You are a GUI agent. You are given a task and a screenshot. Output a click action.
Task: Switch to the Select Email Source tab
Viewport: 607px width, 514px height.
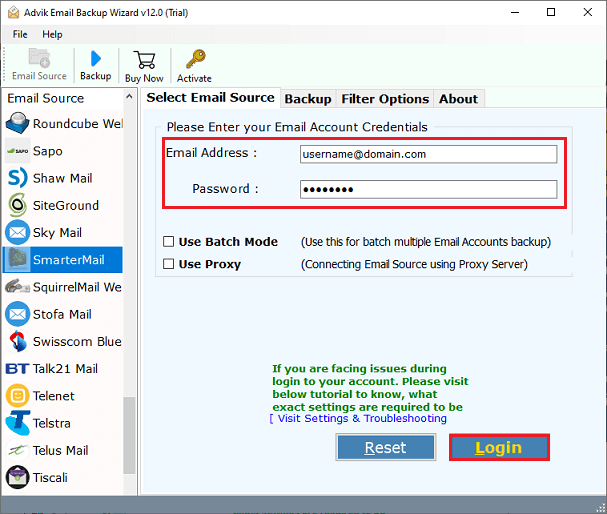tap(210, 98)
